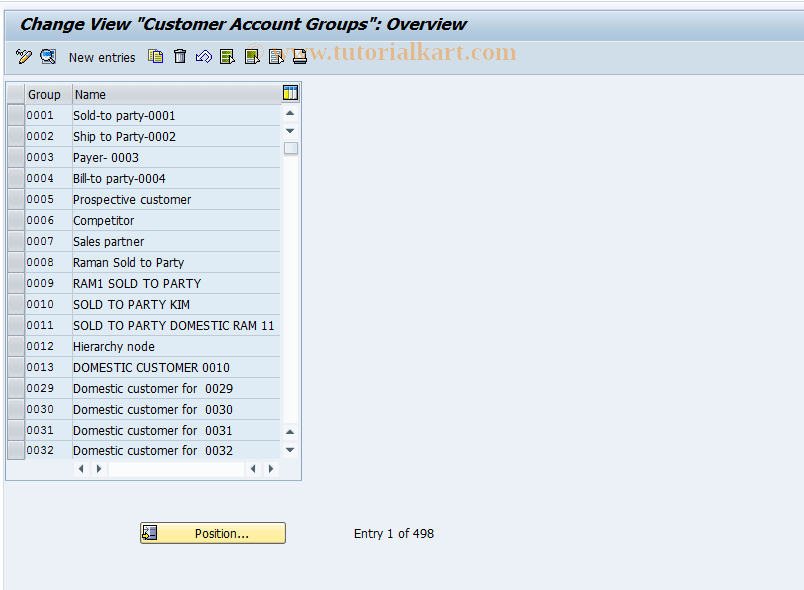The width and height of the screenshot is (804, 590).
Task: Click group code cell 0010
Action: (48, 304)
